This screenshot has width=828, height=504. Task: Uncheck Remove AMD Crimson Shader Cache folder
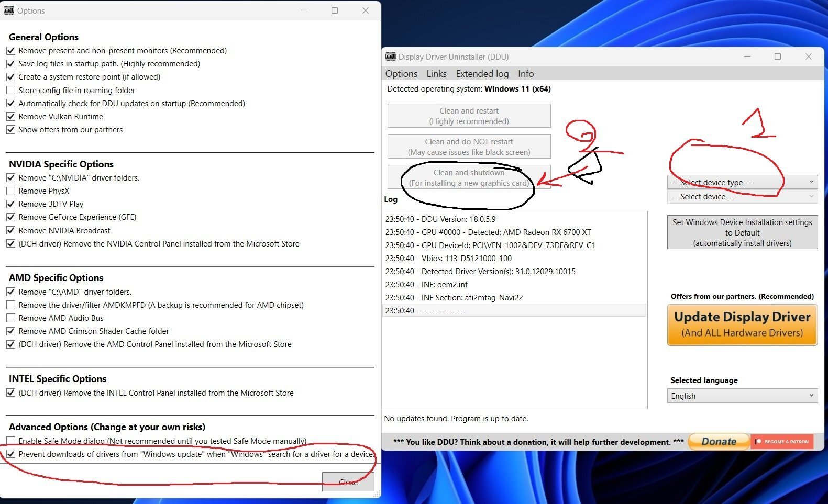tap(11, 331)
